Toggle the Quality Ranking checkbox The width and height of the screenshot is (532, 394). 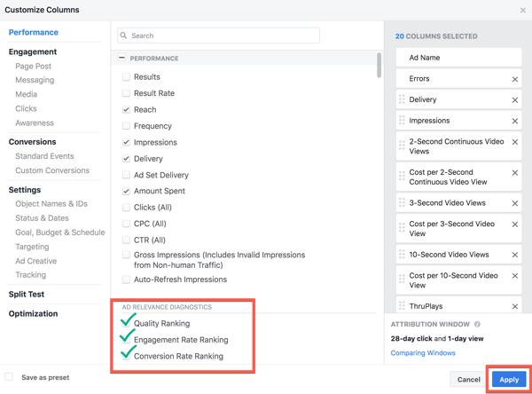pyautogui.click(x=126, y=323)
